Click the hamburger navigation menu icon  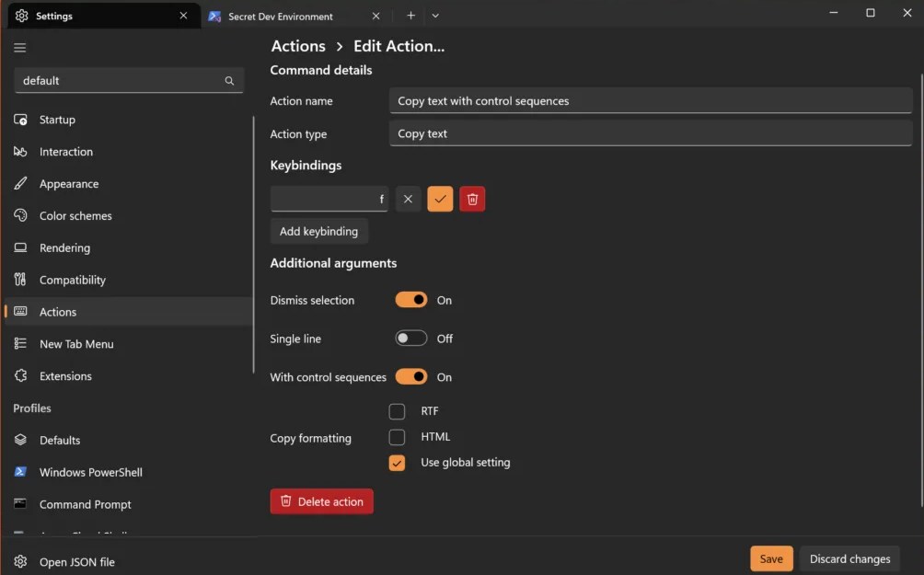click(20, 48)
